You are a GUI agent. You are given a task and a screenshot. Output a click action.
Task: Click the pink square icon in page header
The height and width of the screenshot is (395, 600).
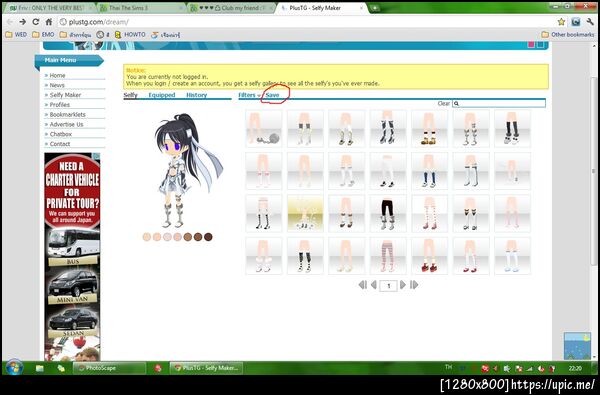coord(531,45)
